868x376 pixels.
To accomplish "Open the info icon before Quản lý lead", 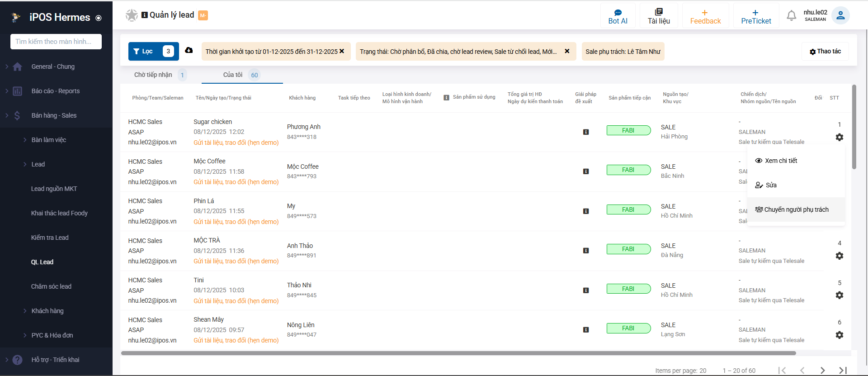I will (145, 15).
